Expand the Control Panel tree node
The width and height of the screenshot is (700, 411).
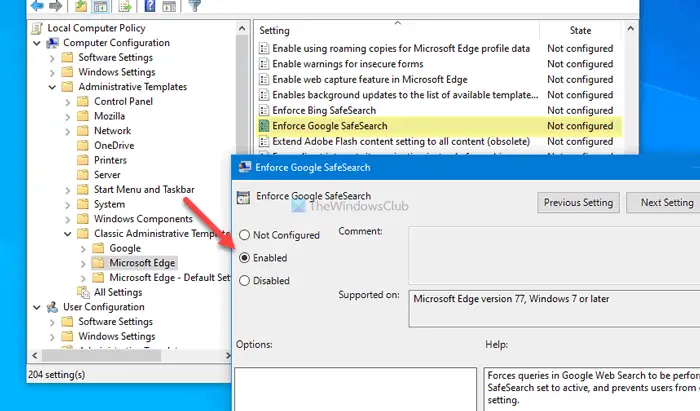coord(68,102)
